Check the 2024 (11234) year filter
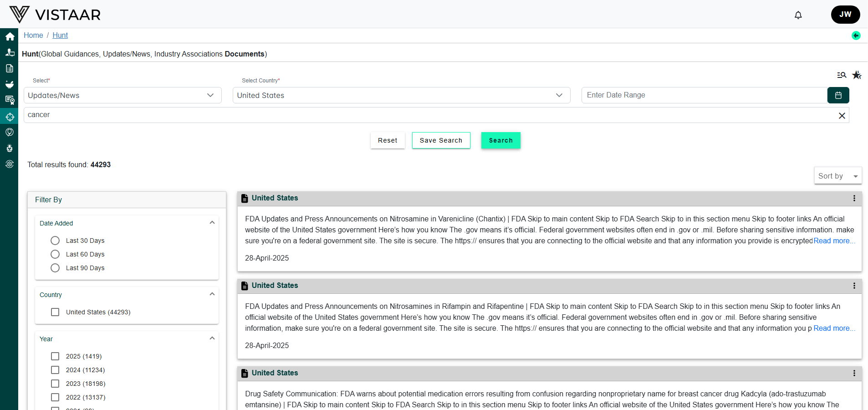 click(x=55, y=370)
